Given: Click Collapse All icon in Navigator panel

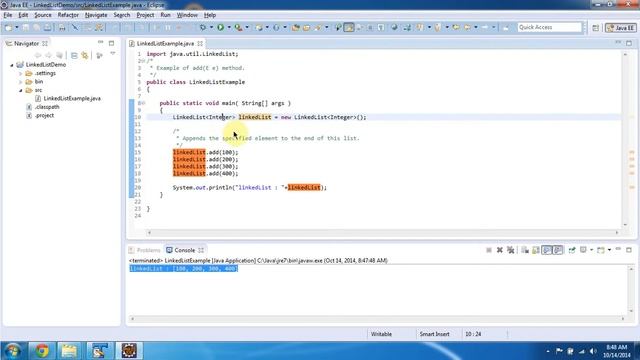Looking at the screenshot, I should pyautogui.click(x=74, y=55).
